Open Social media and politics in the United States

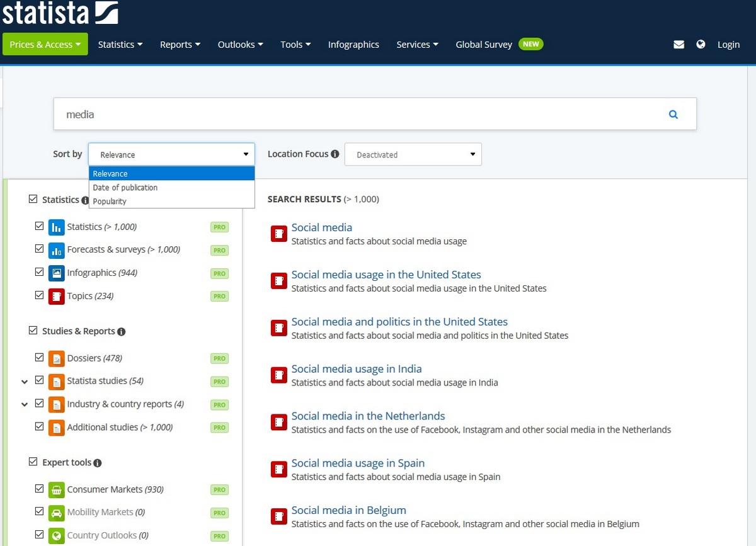399,322
